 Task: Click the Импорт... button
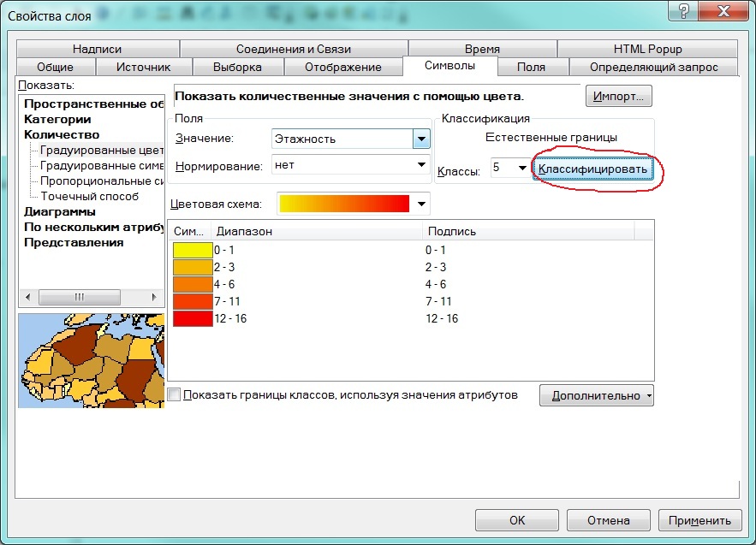click(619, 96)
